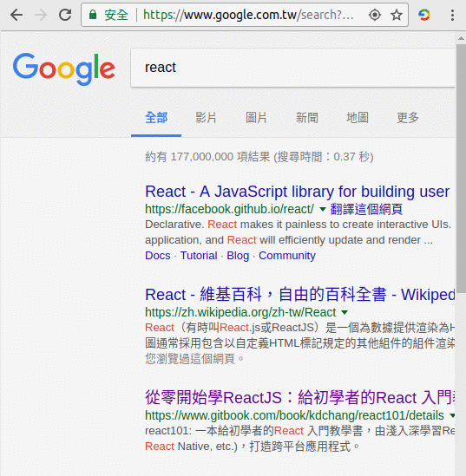
Task: Click the location target icon in address bar
Action: [x=375, y=15]
